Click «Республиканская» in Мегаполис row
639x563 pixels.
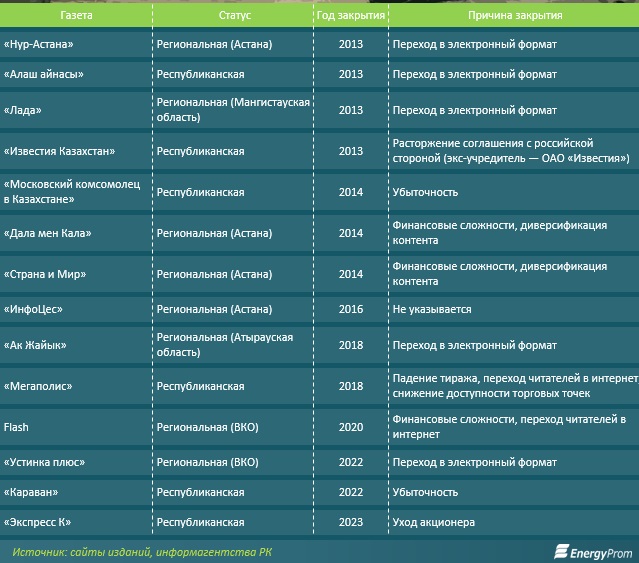201,386
